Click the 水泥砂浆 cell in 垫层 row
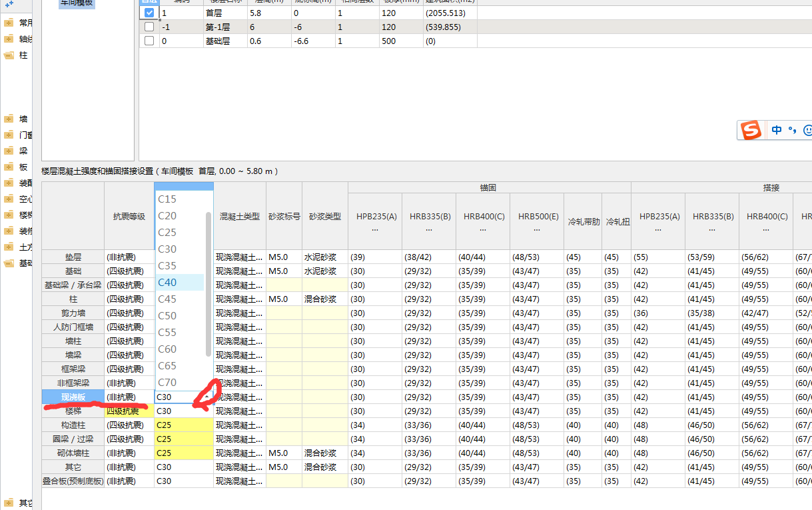Viewport: 812px width, 510px height. 325,257
